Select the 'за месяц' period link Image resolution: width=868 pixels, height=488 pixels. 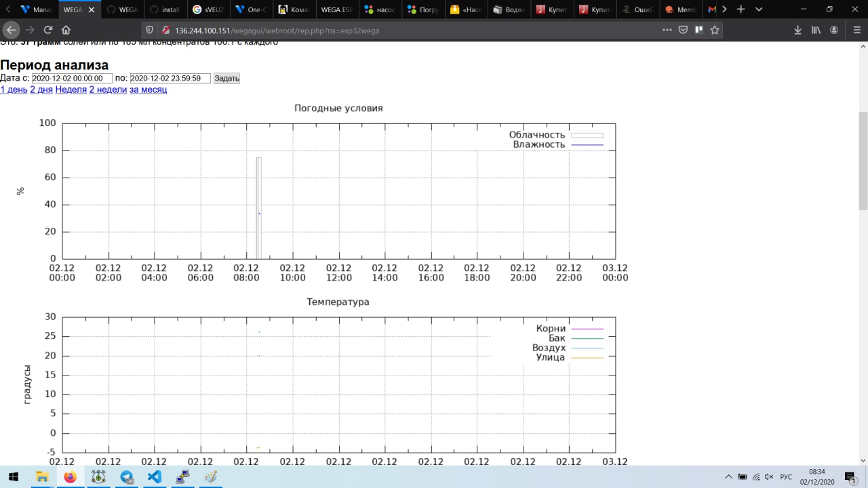pyautogui.click(x=148, y=89)
